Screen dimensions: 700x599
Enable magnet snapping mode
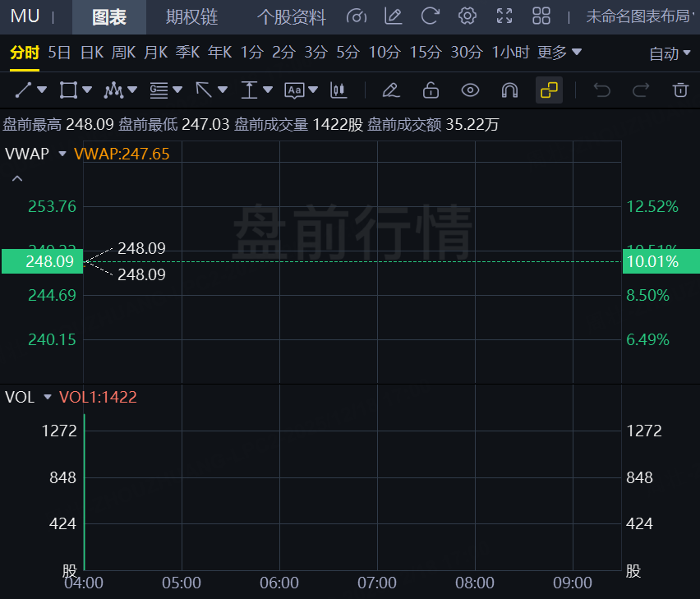[509, 90]
